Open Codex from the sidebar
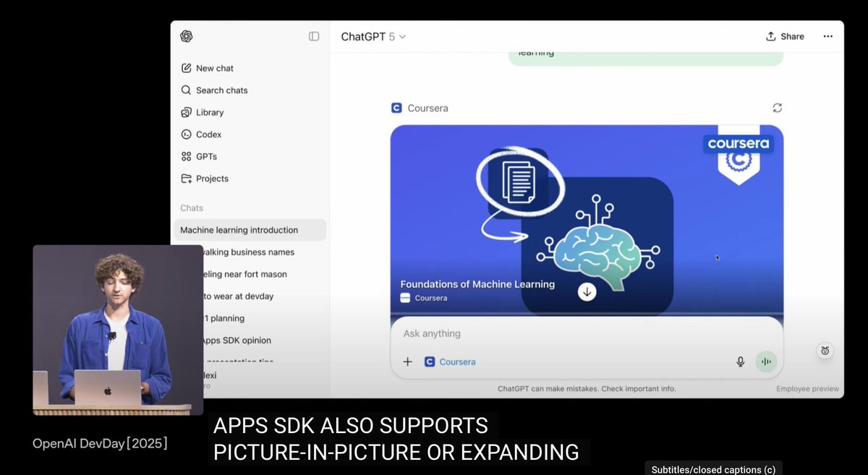 (201, 134)
